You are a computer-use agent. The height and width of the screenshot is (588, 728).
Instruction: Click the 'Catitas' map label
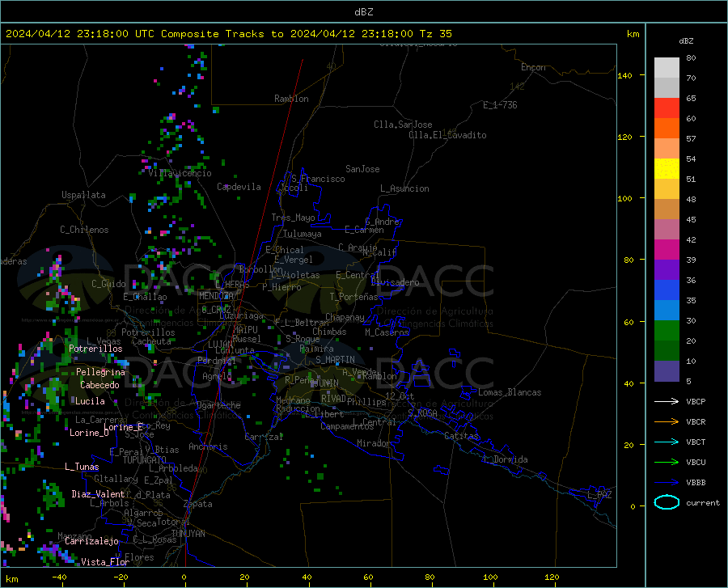(461, 436)
